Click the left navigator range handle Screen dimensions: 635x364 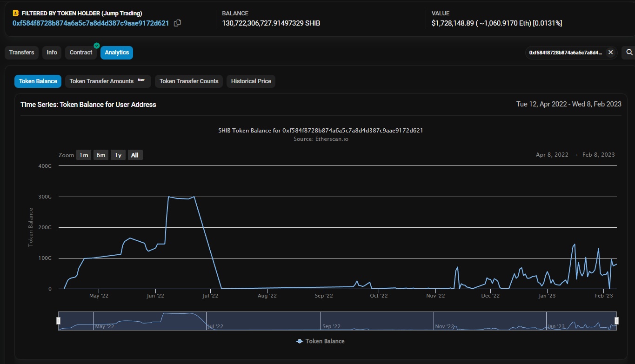click(58, 320)
